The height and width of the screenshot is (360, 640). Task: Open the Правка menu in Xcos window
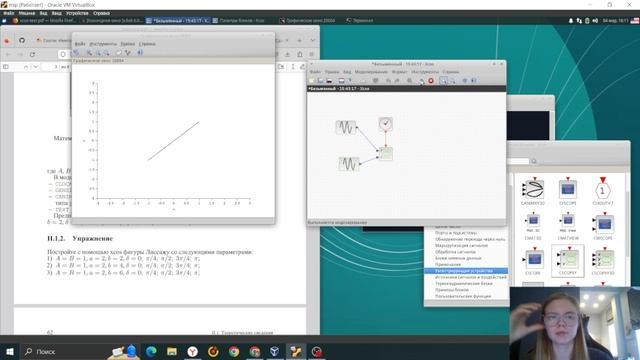click(x=332, y=72)
